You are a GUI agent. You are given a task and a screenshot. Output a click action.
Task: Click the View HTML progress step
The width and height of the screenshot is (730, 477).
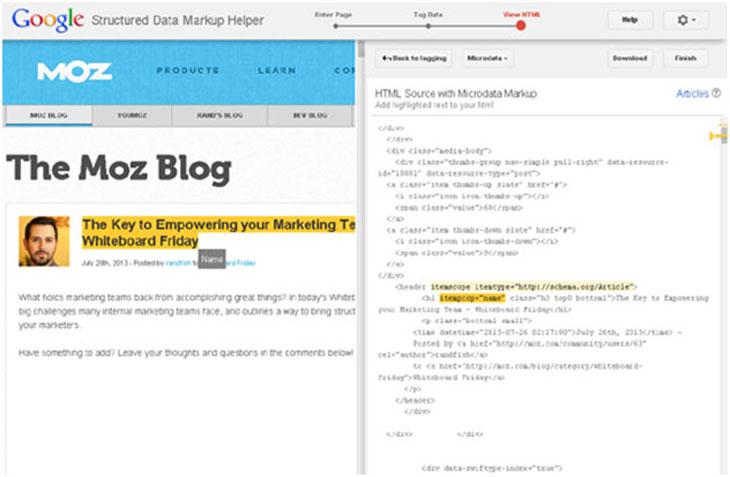[521, 24]
